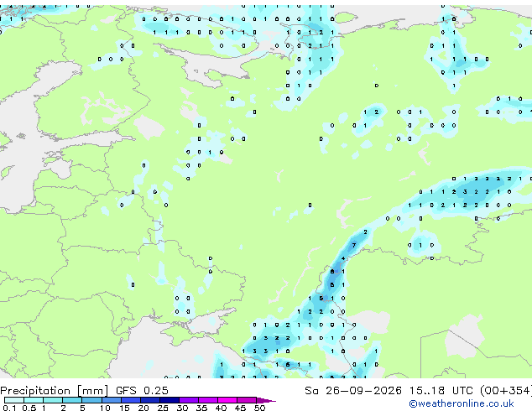The width and height of the screenshot is (532, 411).
Task: Click the legend arrow tip beyond 50
Action: click(266, 400)
